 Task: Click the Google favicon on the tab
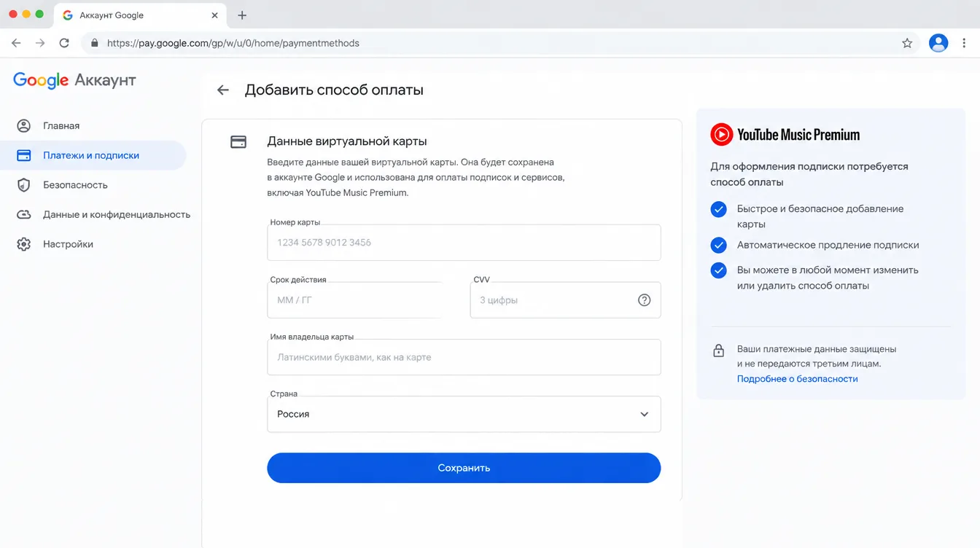68,15
